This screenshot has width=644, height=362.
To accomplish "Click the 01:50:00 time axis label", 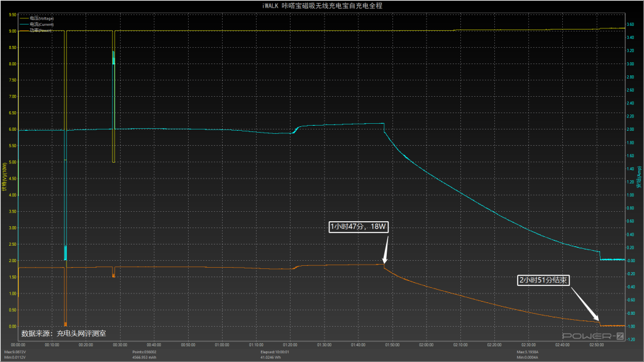I will click(392, 345).
